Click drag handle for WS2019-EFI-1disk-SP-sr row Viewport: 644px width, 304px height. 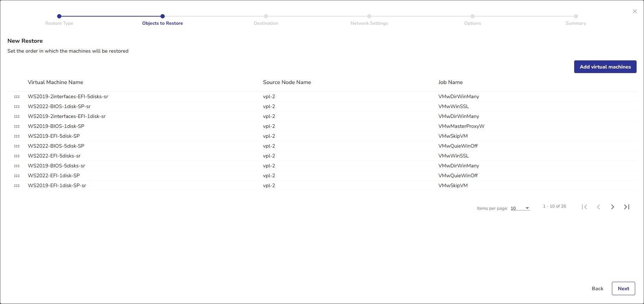[x=17, y=186]
